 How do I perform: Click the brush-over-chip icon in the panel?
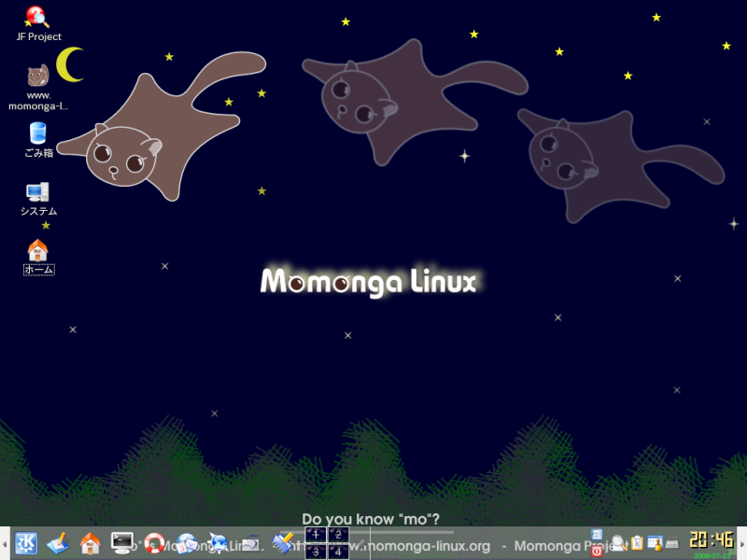(284, 543)
